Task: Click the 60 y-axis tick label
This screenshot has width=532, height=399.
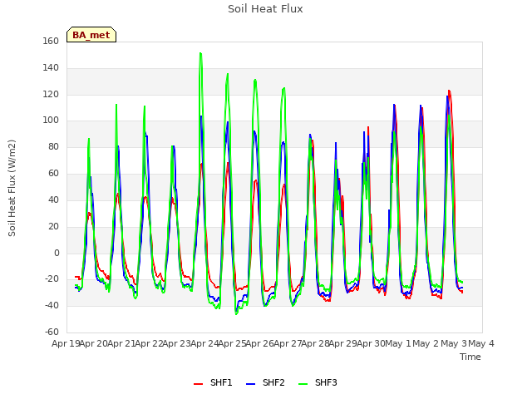Action: coord(53,174)
